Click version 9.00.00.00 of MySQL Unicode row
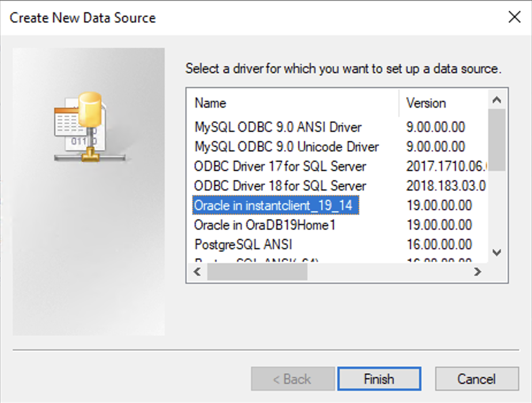The height and width of the screenshot is (403, 532). (x=436, y=147)
